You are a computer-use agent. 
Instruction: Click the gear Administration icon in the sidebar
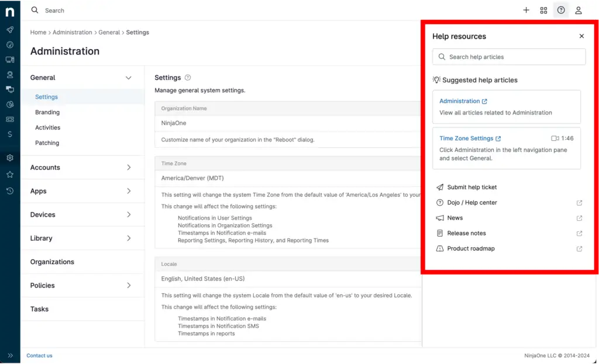click(x=10, y=158)
